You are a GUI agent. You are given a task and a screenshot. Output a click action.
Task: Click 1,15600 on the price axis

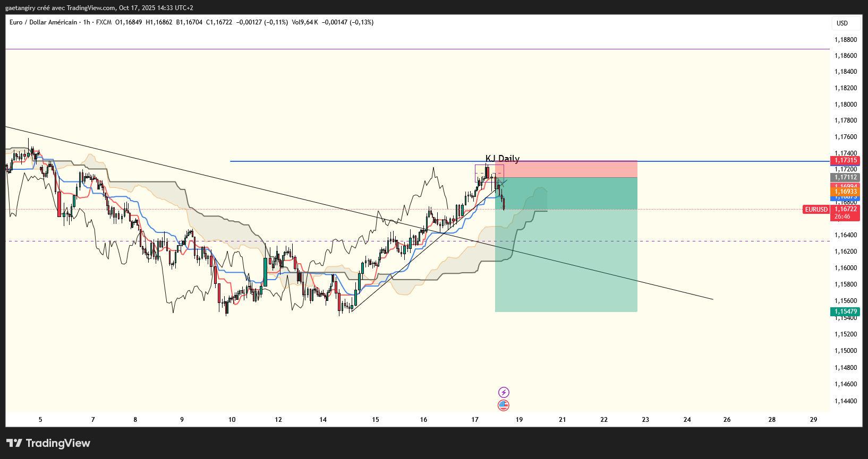coord(846,301)
